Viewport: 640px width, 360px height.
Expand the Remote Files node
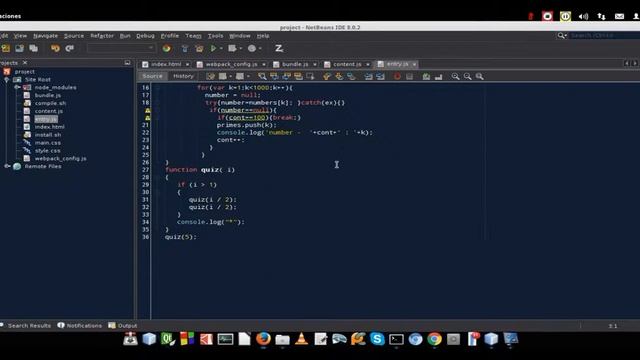(7, 166)
